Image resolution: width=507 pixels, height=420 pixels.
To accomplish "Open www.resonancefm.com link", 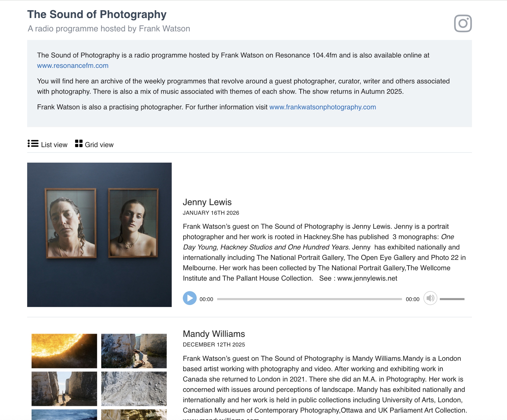I will point(73,66).
